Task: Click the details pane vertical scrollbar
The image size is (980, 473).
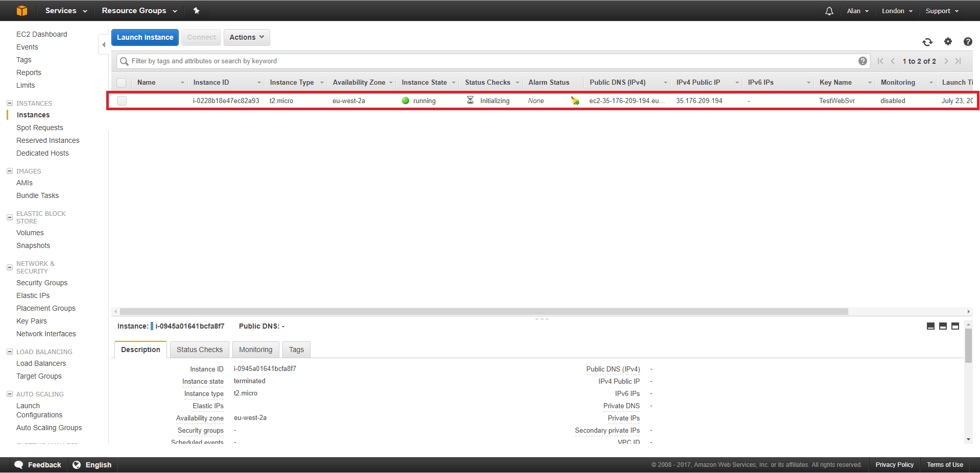Action: click(x=968, y=346)
